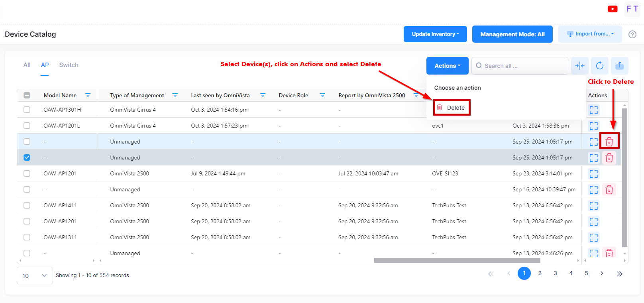Go to page 3 of records
The height and width of the screenshot is (303, 644).
pos(555,273)
